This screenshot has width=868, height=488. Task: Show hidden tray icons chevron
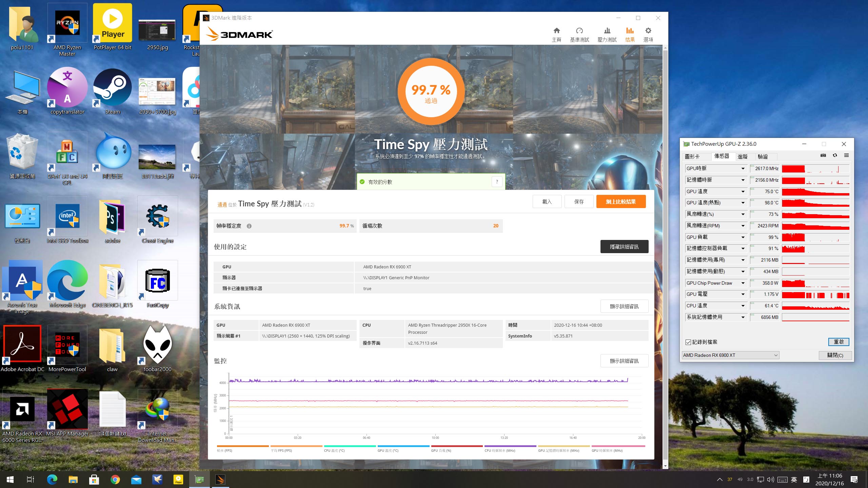click(719, 480)
